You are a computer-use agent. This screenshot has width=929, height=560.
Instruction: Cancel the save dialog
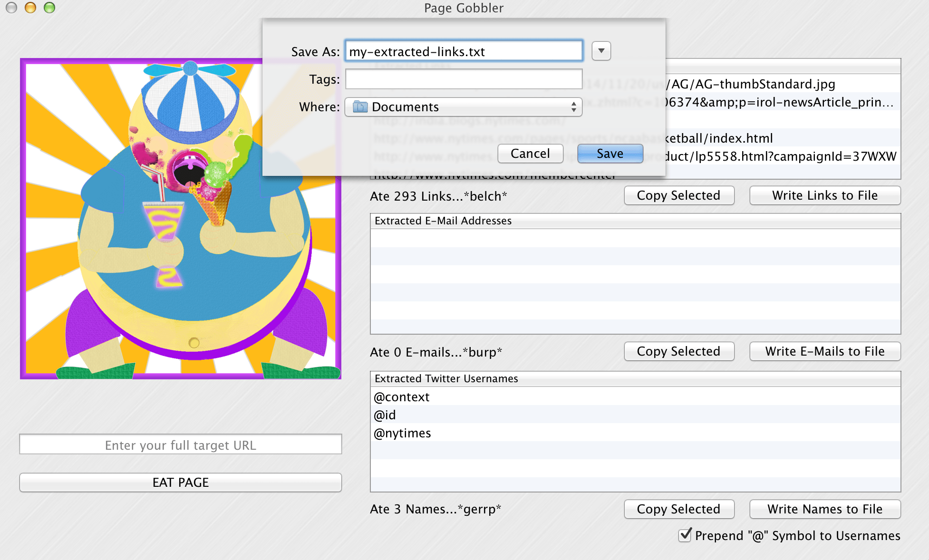pyautogui.click(x=530, y=153)
